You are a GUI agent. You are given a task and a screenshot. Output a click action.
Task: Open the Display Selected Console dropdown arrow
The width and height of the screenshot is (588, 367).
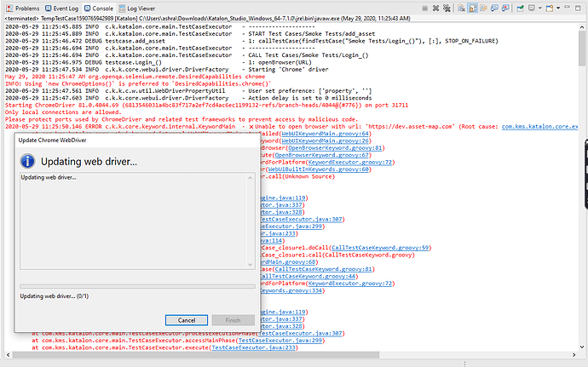click(540, 9)
